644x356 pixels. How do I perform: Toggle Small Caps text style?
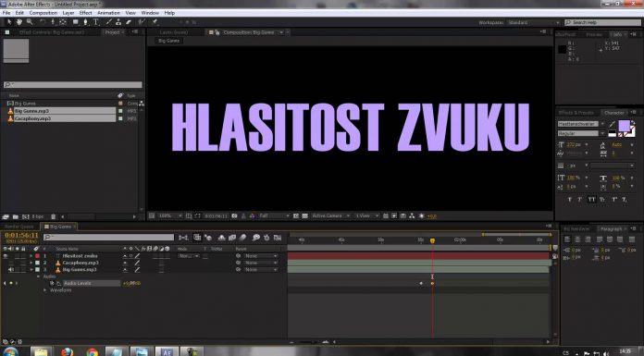tap(602, 200)
